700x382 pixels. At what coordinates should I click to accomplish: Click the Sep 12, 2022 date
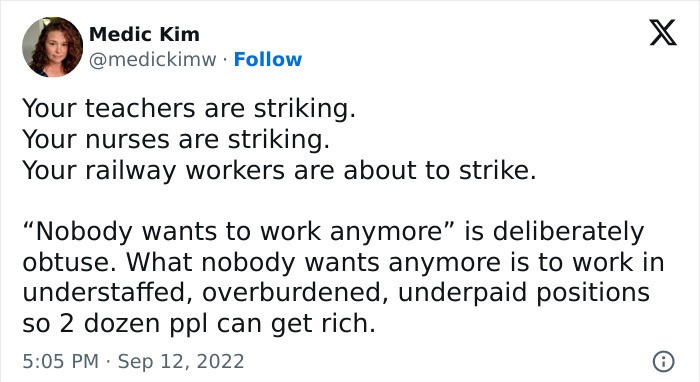point(181,361)
